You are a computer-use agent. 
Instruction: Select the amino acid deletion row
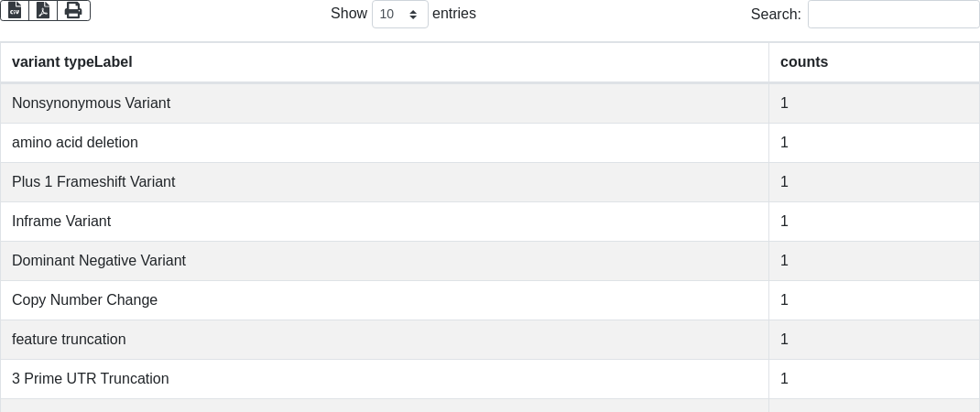[490, 143]
